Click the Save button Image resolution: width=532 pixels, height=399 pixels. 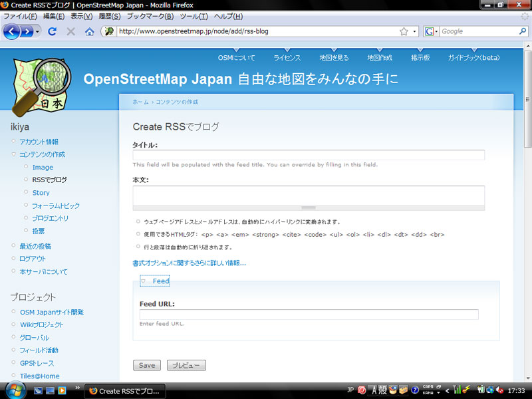coord(146,365)
